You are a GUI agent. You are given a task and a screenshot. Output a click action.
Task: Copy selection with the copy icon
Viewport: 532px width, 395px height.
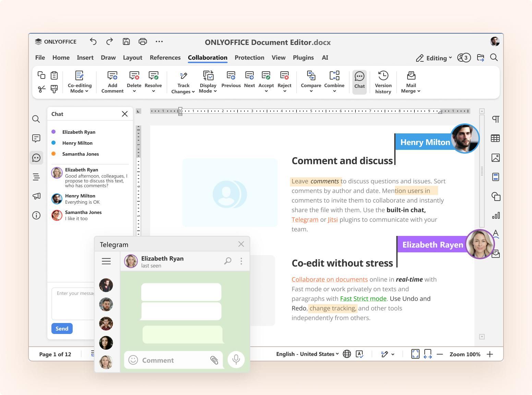(x=41, y=75)
